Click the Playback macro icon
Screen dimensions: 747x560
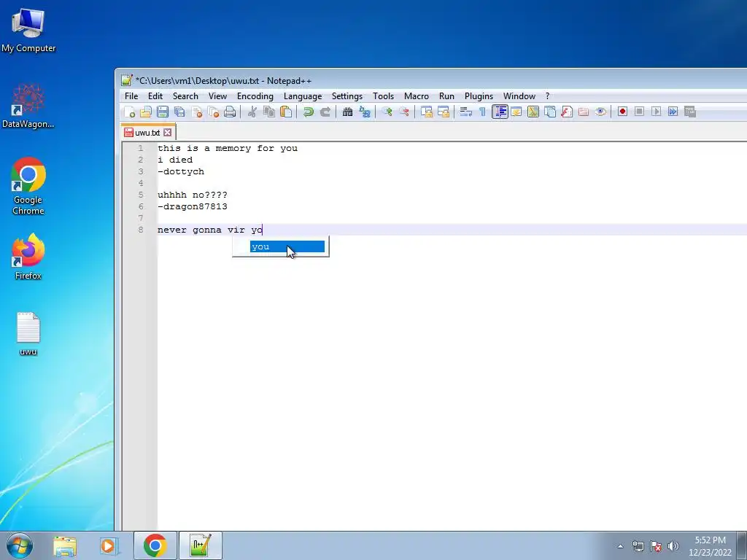tap(656, 112)
